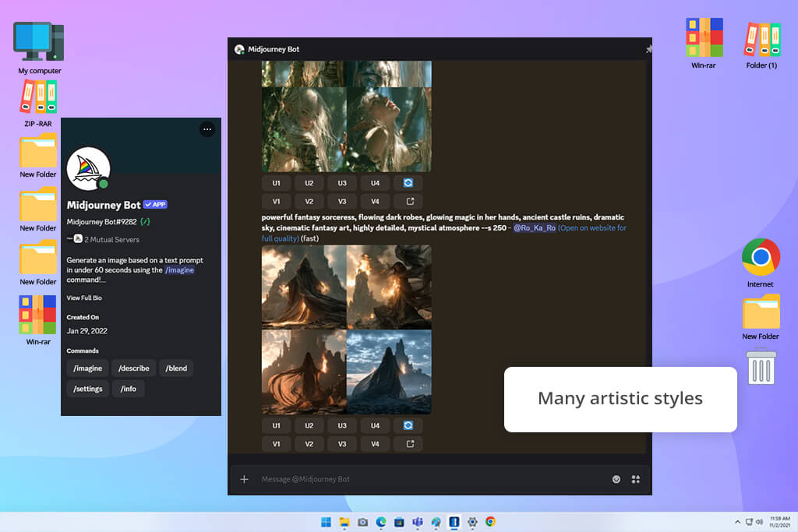Show hidden tray icons chevron
The width and height of the screenshot is (798, 532).
click(737, 522)
